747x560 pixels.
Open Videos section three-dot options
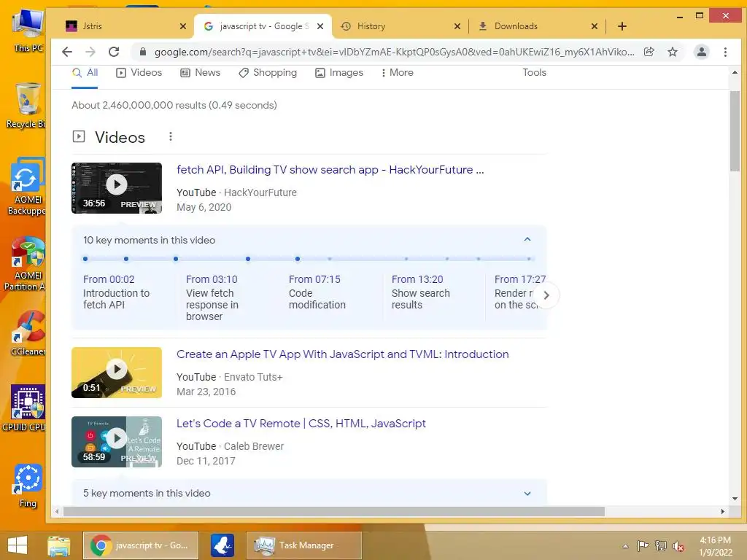(x=171, y=136)
